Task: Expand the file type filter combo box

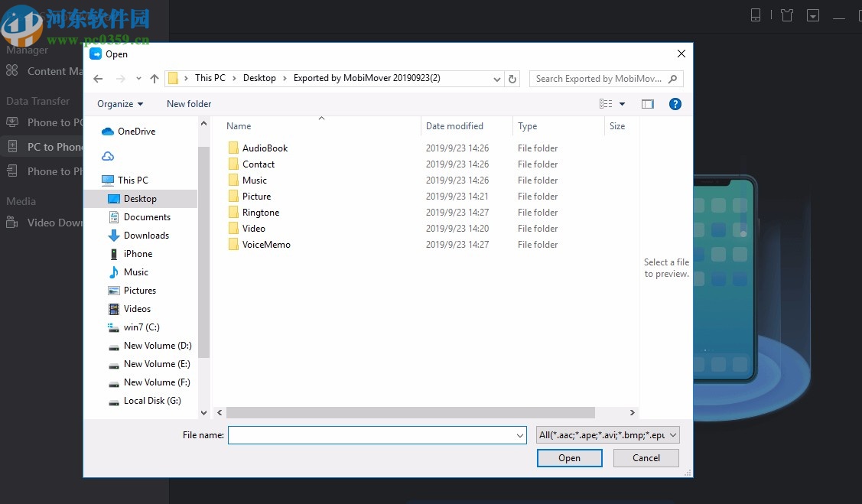Action: [x=607, y=434]
